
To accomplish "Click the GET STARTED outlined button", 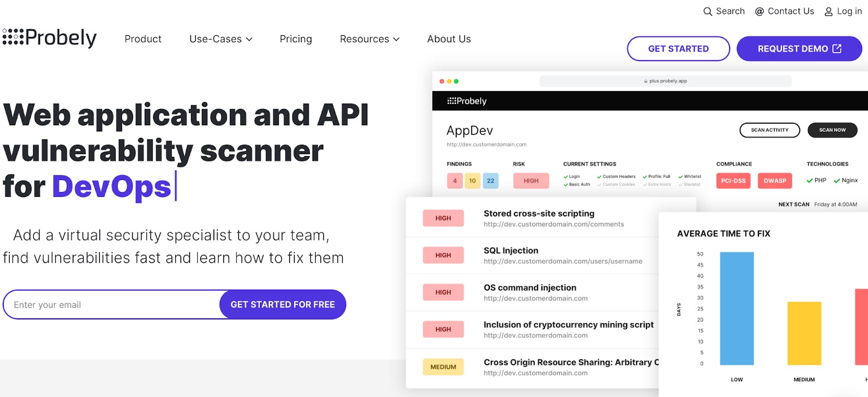I will 678,49.
